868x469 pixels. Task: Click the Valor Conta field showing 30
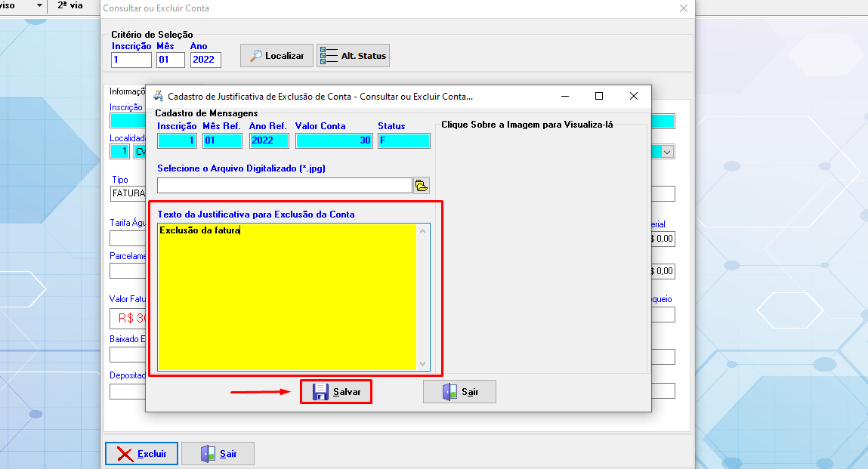coord(333,140)
